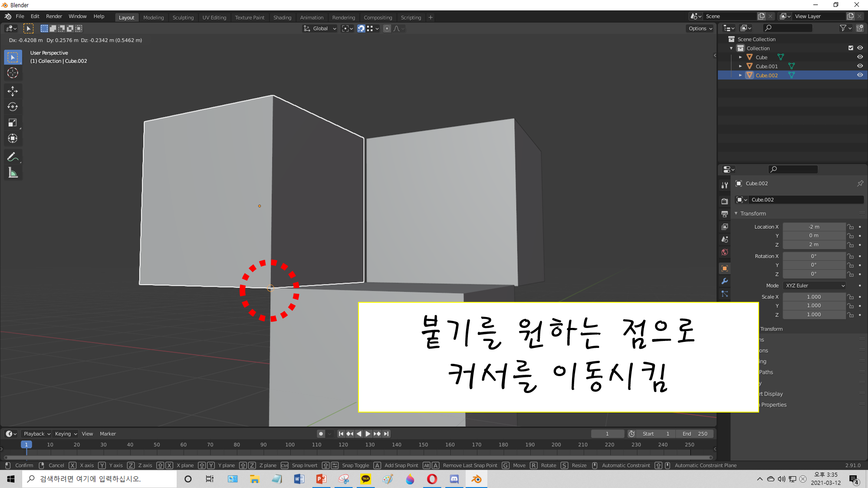Click the Scale X value field
Viewport: 868px width, 488px height.
click(x=814, y=297)
